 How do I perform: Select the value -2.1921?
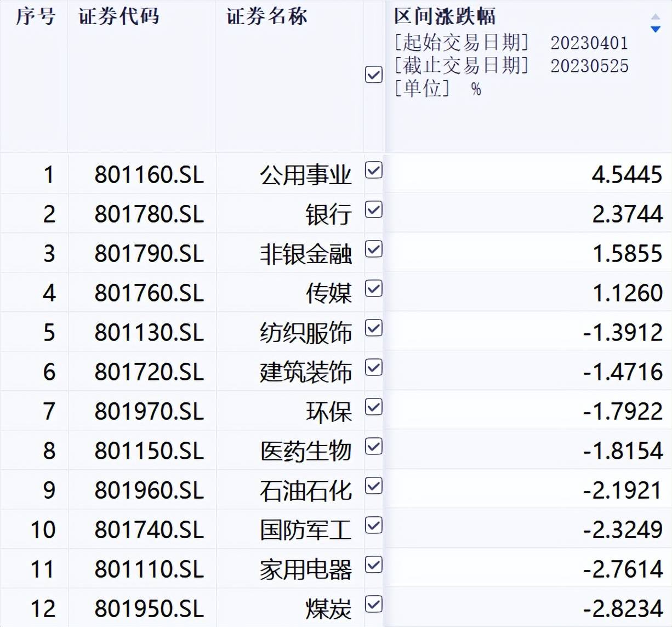click(623, 491)
